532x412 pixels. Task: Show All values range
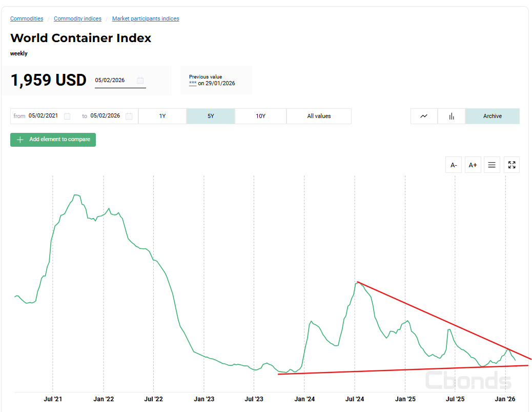[319, 116]
